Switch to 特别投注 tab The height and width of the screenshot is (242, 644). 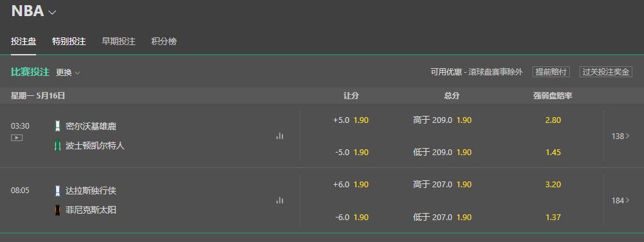pyautogui.click(x=69, y=41)
